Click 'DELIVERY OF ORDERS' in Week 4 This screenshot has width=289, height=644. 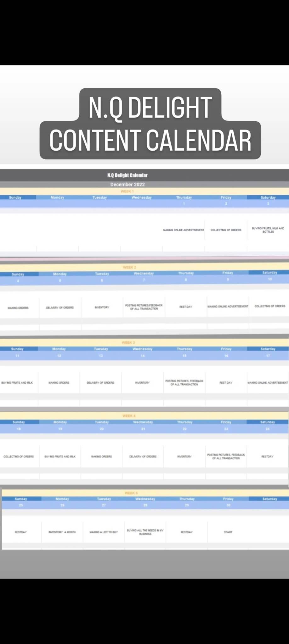pyautogui.click(x=143, y=457)
